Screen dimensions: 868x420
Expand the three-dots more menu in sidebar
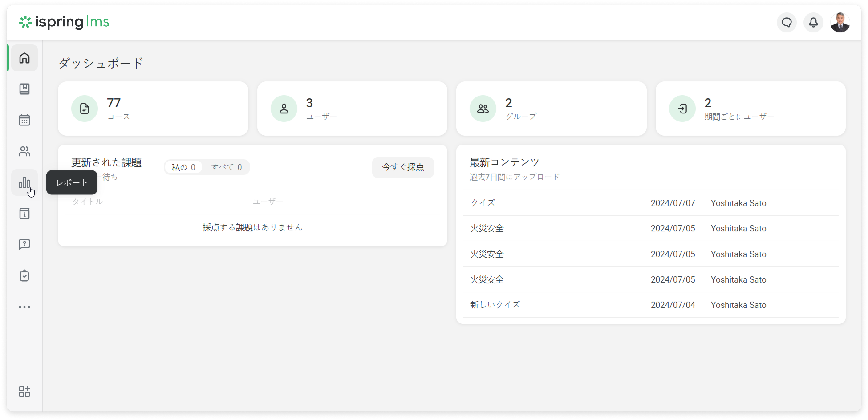click(x=24, y=307)
